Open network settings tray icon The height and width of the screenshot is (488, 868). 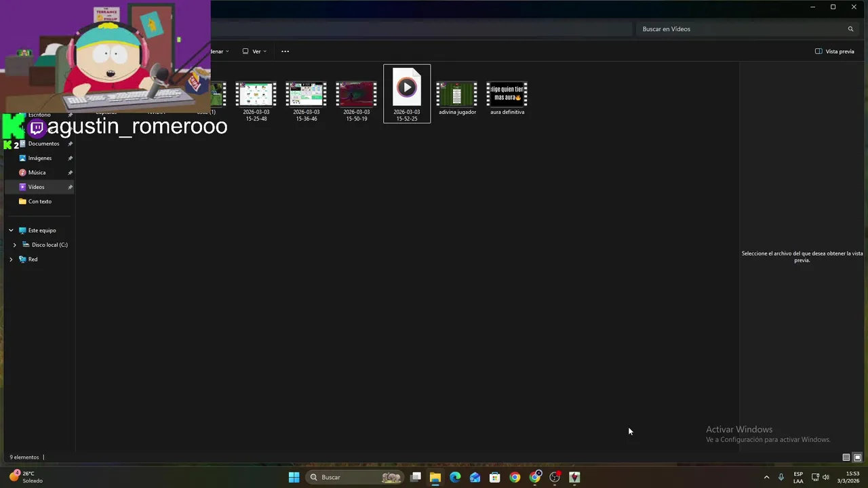(815, 477)
